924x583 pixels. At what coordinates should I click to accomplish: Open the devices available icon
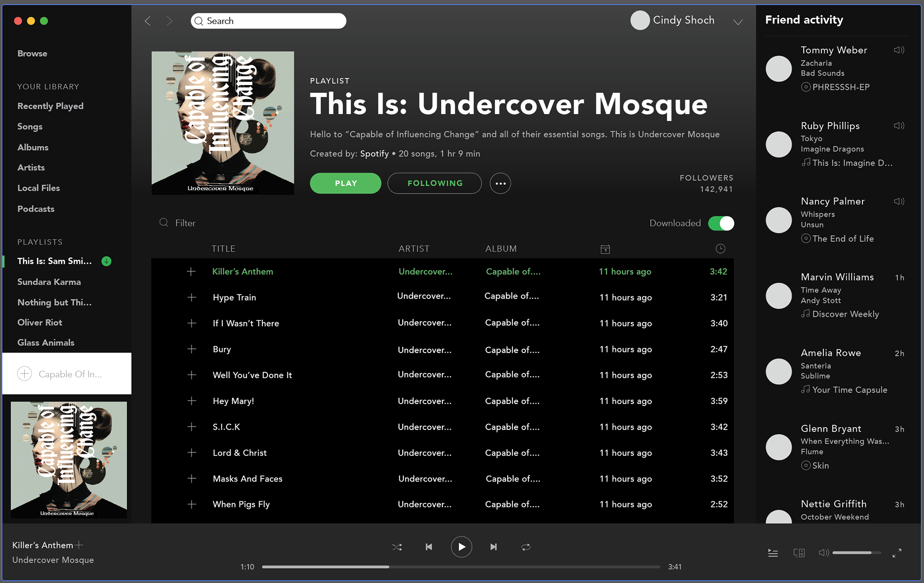[x=799, y=553]
